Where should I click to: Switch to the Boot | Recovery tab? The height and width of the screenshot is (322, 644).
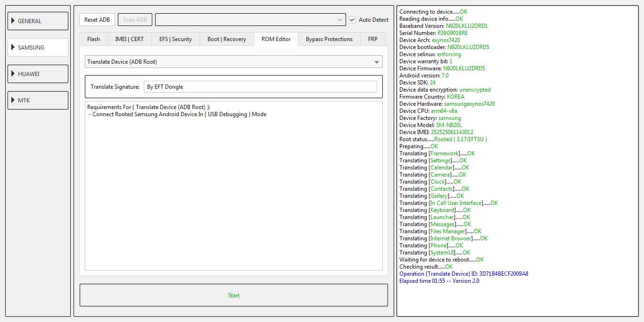(227, 39)
